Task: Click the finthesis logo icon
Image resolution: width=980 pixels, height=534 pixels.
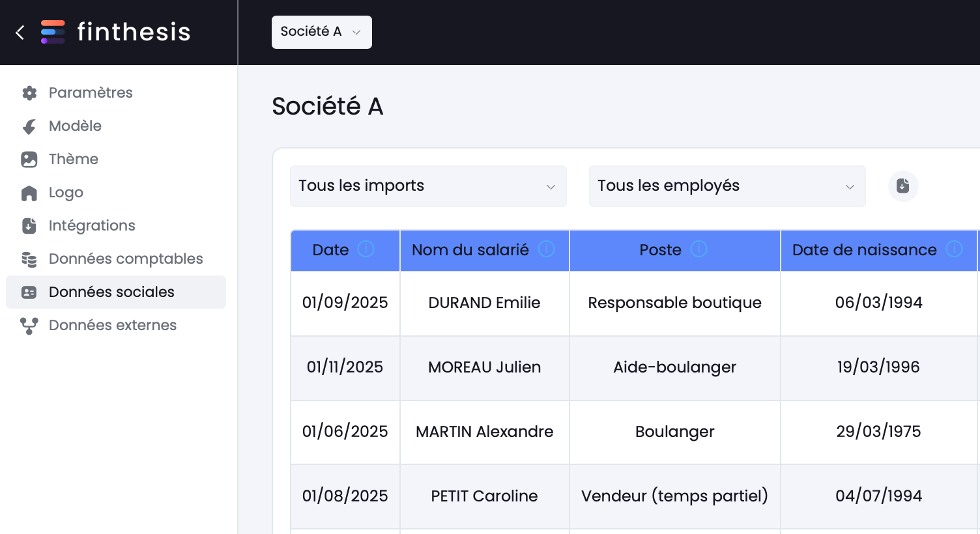Action: pyautogui.click(x=53, y=32)
